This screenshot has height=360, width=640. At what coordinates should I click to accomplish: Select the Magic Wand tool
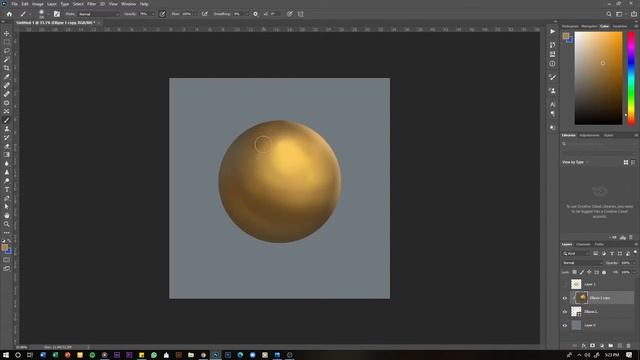coord(7,60)
